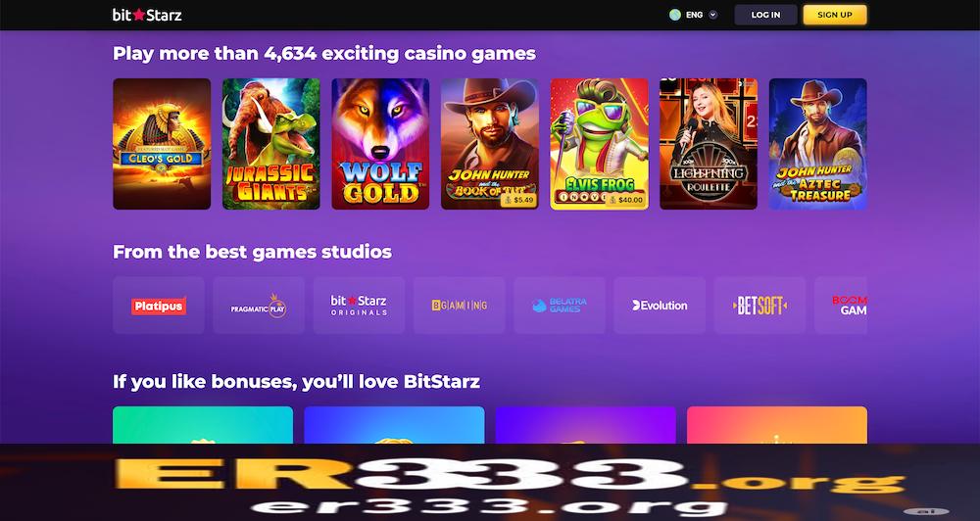This screenshot has height=521, width=980.
Task: Click the globe language icon
Action: (675, 15)
